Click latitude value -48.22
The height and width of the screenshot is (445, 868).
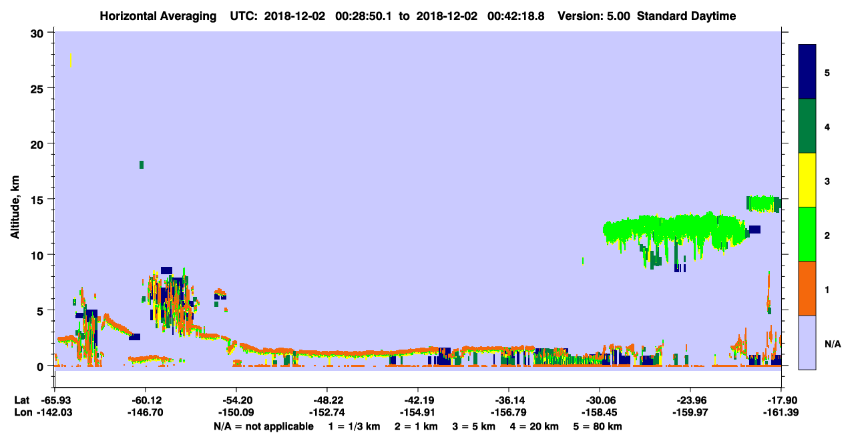point(327,400)
